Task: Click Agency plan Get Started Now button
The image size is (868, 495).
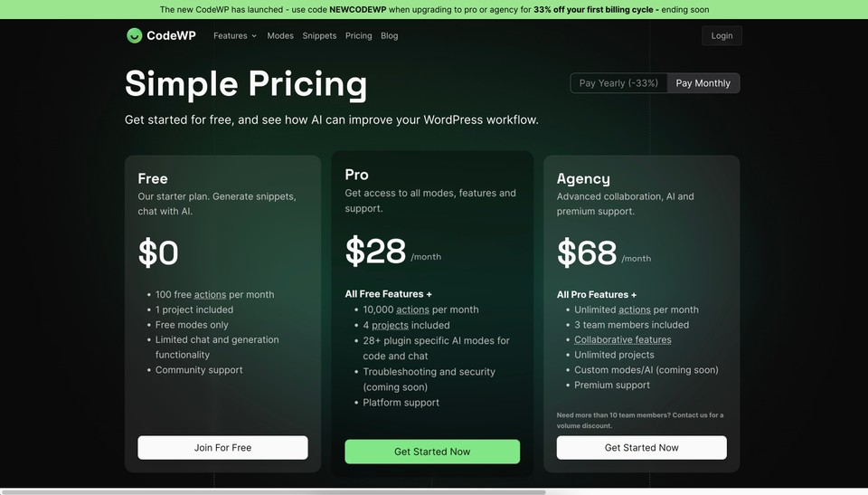Action: click(642, 447)
